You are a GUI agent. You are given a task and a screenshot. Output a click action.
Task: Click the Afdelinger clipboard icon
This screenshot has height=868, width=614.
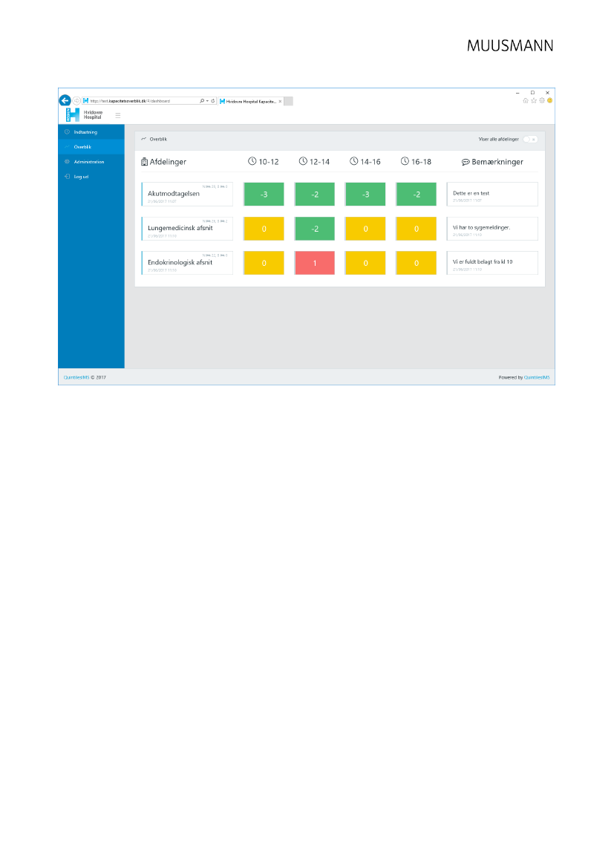pos(145,162)
